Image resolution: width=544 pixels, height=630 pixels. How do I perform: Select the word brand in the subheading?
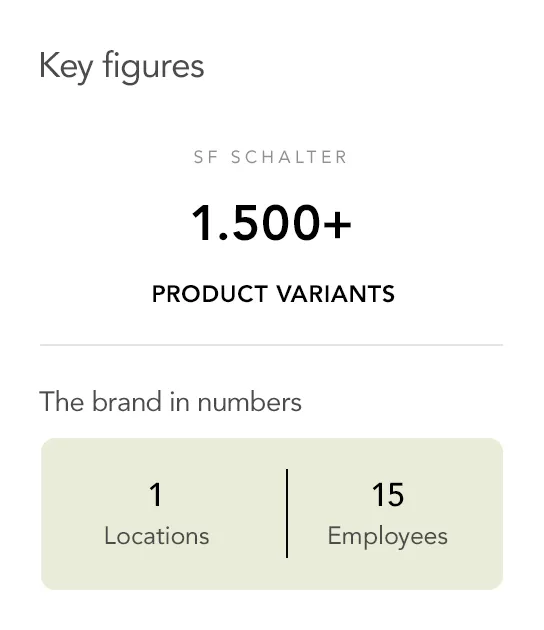point(127,401)
